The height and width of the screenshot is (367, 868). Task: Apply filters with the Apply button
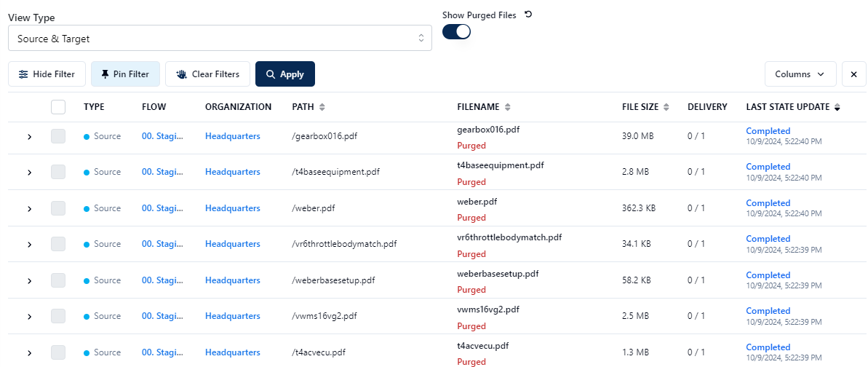point(284,74)
